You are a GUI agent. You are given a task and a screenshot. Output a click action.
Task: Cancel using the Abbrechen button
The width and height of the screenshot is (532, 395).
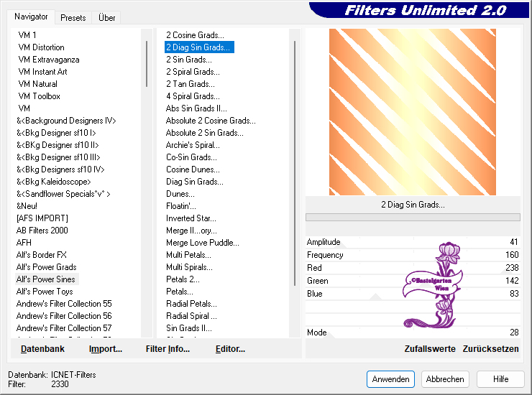tap(445, 379)
